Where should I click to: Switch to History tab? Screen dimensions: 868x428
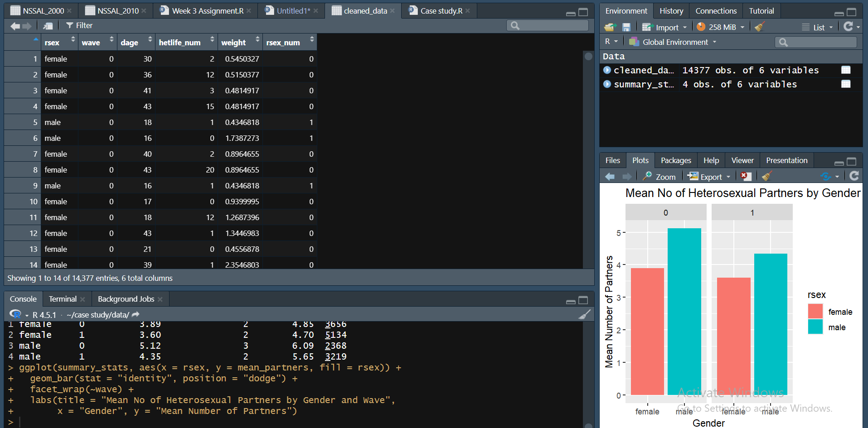click(671, 11)
